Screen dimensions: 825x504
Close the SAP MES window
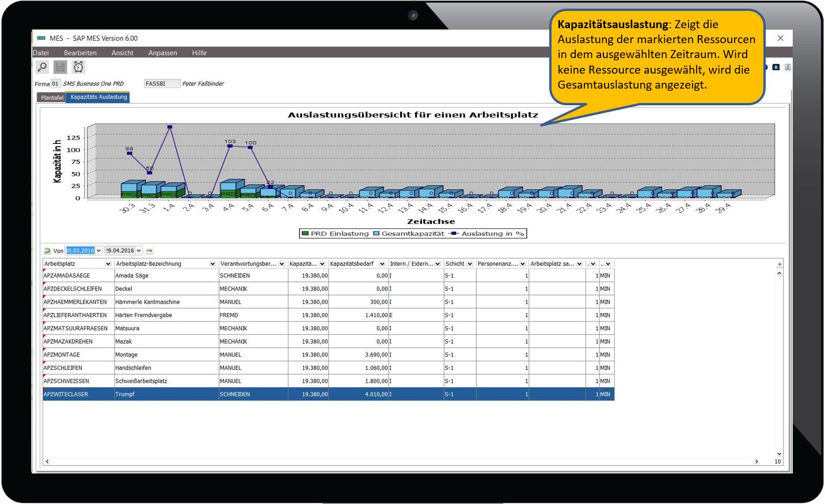click(780, 39)
